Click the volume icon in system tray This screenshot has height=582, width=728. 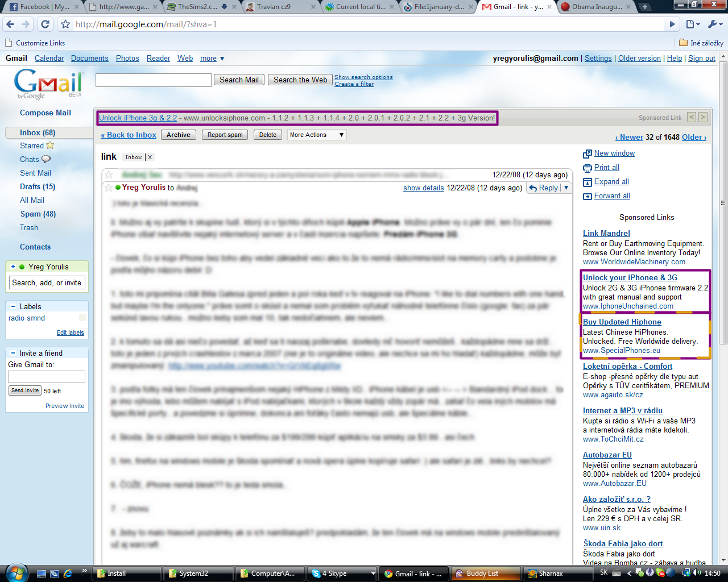point(697,573)
